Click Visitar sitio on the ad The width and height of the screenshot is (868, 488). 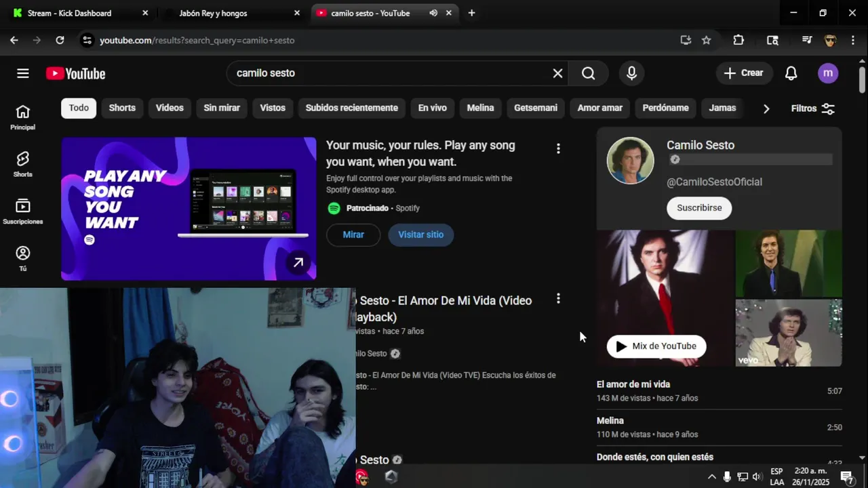pyautogui.click(x=421, y=235)
